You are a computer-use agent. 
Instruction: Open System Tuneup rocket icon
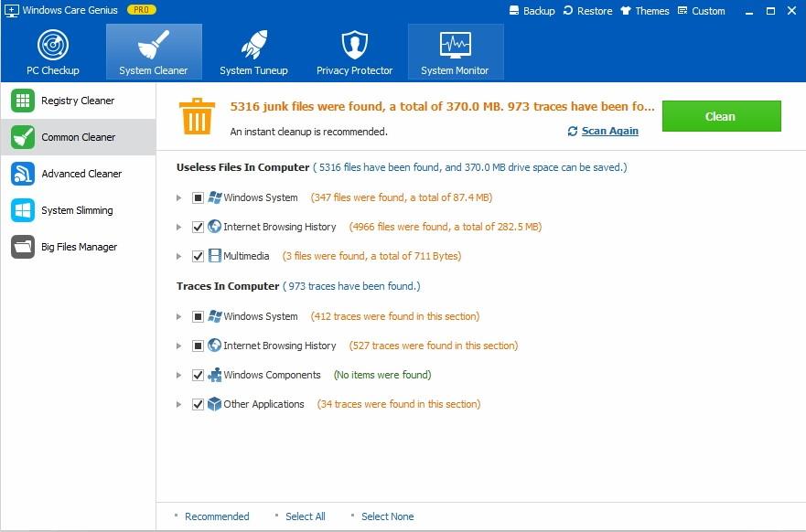pos(254,45)
